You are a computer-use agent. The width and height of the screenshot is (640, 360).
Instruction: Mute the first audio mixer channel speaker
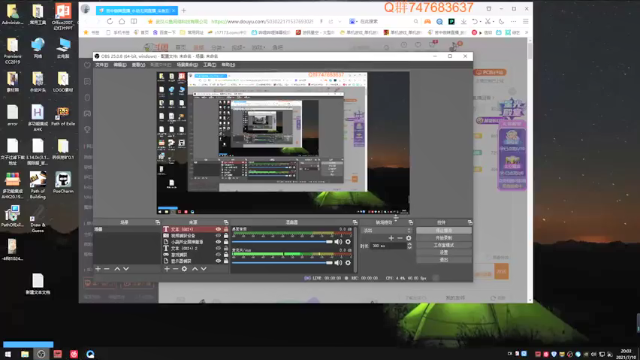[x=338, y=242]
